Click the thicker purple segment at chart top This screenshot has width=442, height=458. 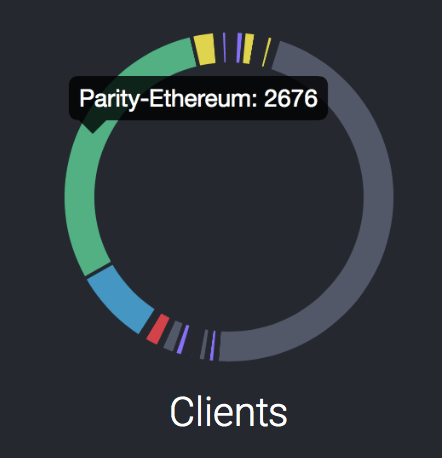pos(239,48)
